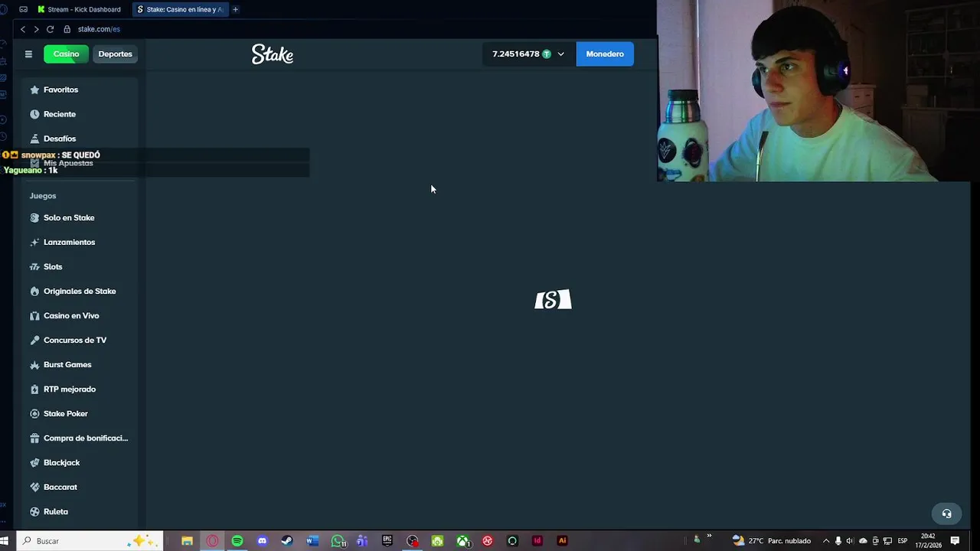Open Blackjack category

[x=61, y=463]
